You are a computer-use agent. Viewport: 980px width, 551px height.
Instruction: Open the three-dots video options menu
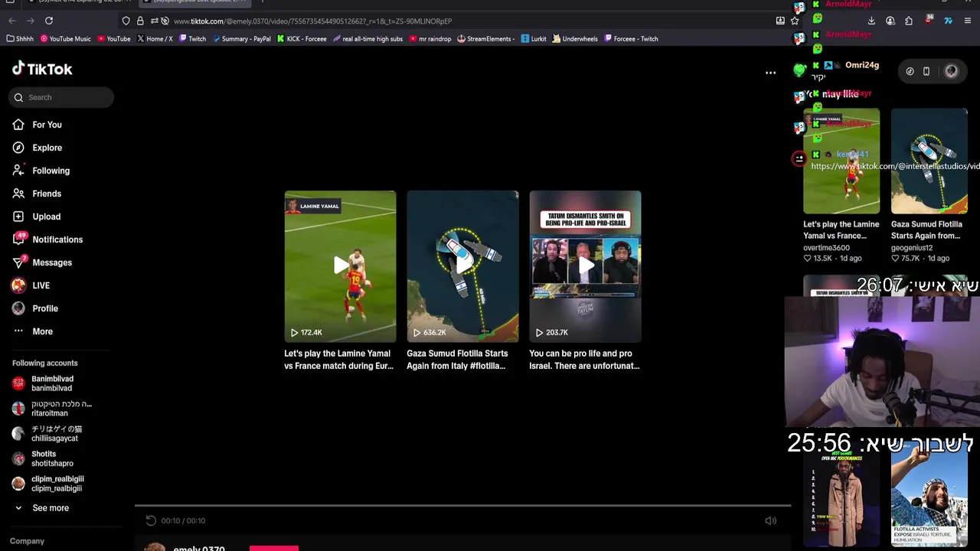[x=770, y=73]
